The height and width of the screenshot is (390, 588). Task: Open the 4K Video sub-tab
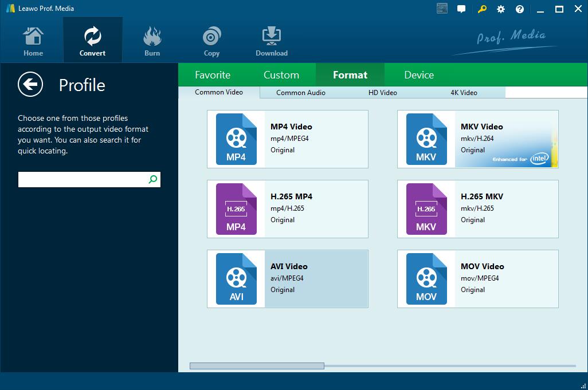point(464,93)
